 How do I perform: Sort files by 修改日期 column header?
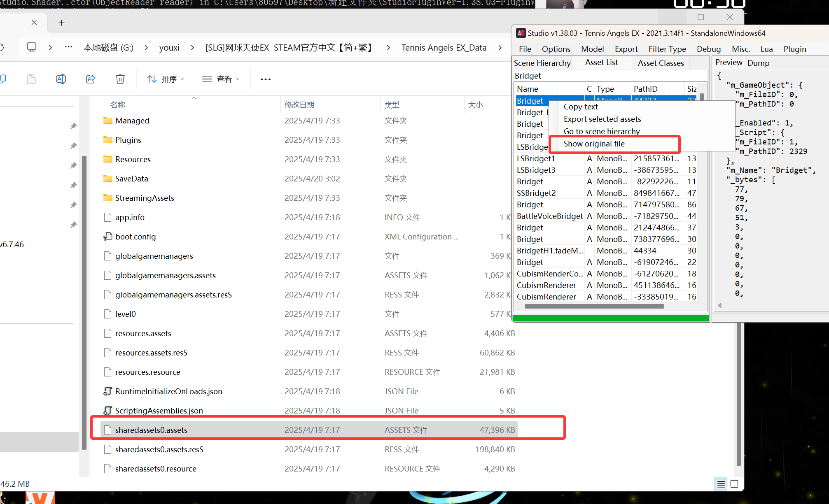point(331,105)
